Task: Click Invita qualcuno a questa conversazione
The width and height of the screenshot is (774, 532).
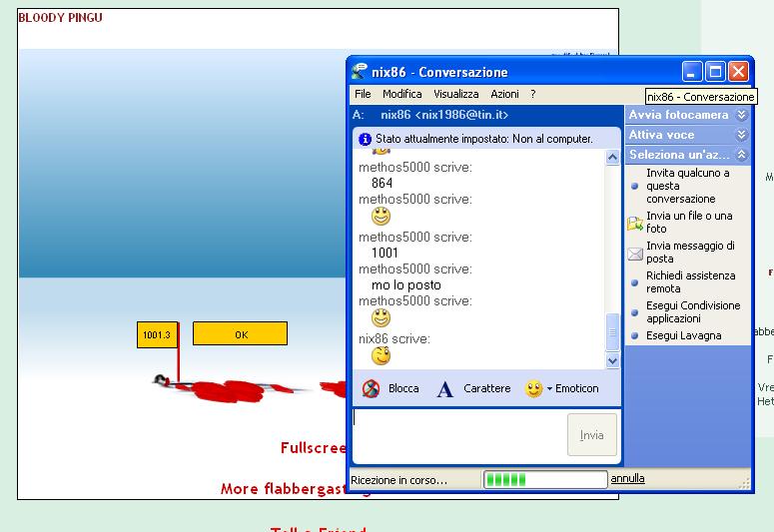Action: click(688, 186)
